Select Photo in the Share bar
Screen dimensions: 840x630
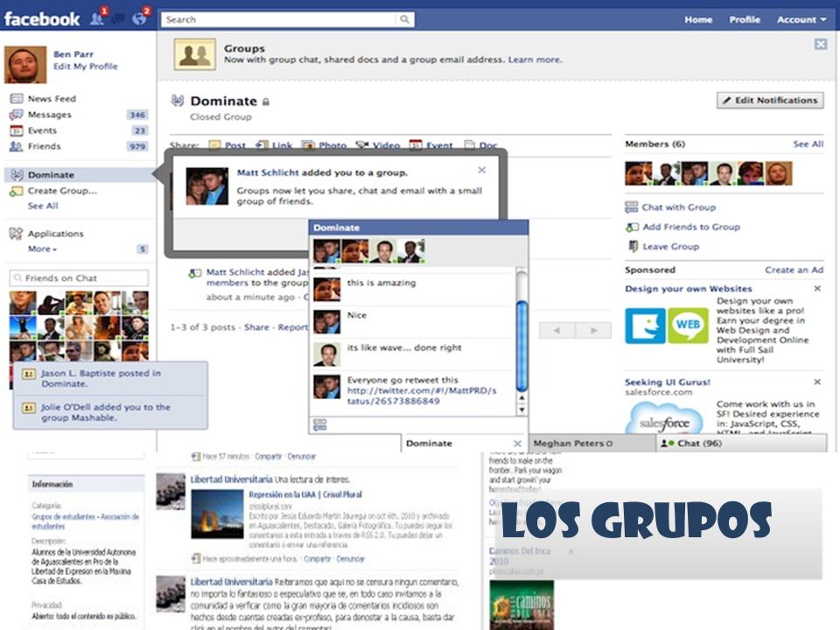coord(324,145)
